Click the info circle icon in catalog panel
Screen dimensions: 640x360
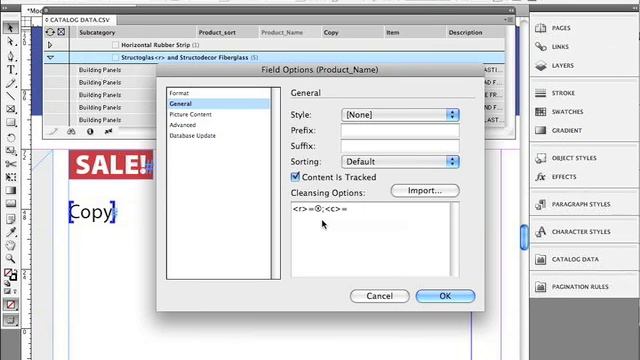coord(90,131)
